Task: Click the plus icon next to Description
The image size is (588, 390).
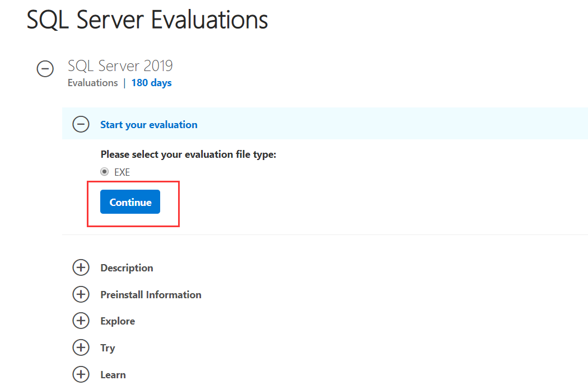Action: [81, 267]
